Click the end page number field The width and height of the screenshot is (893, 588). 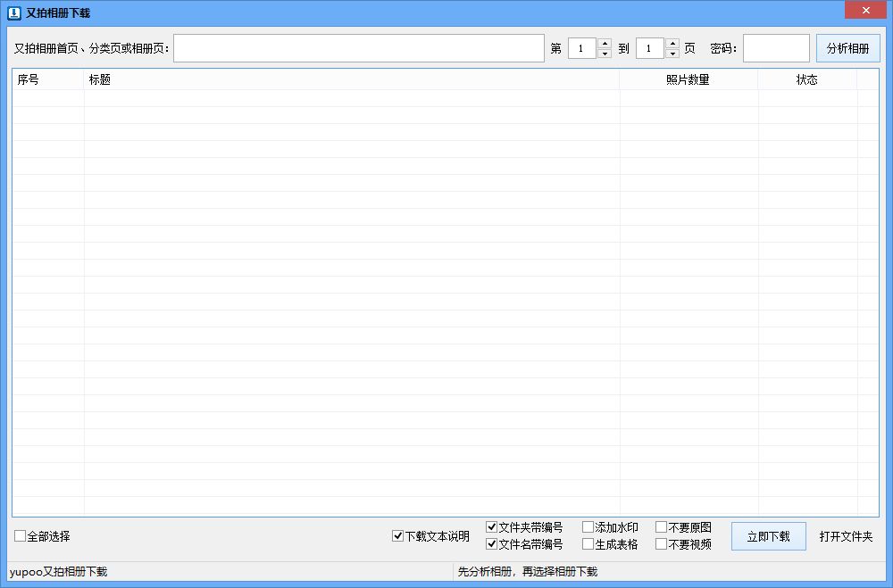(650, 48)
